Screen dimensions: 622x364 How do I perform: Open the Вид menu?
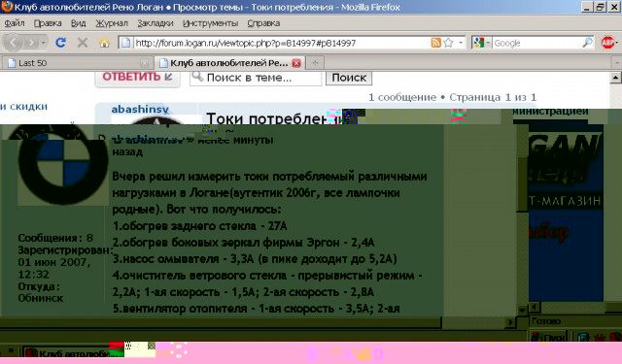click(78, 23)
